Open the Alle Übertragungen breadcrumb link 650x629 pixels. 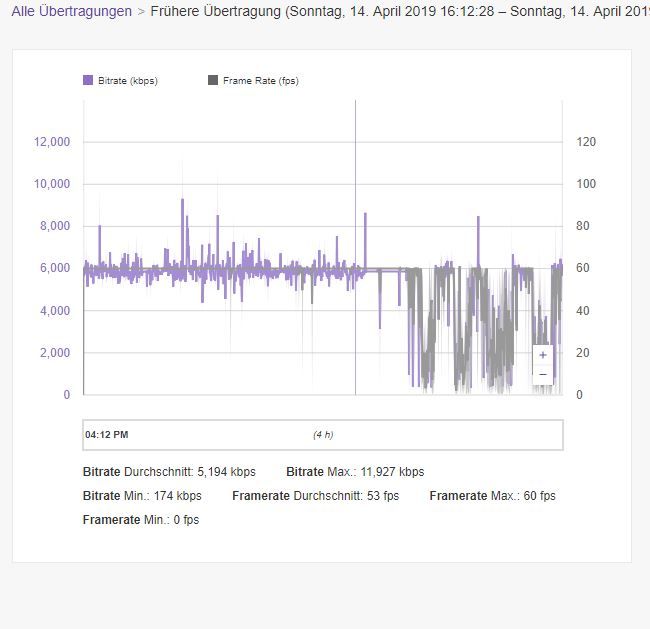click(x=72, y=11)
